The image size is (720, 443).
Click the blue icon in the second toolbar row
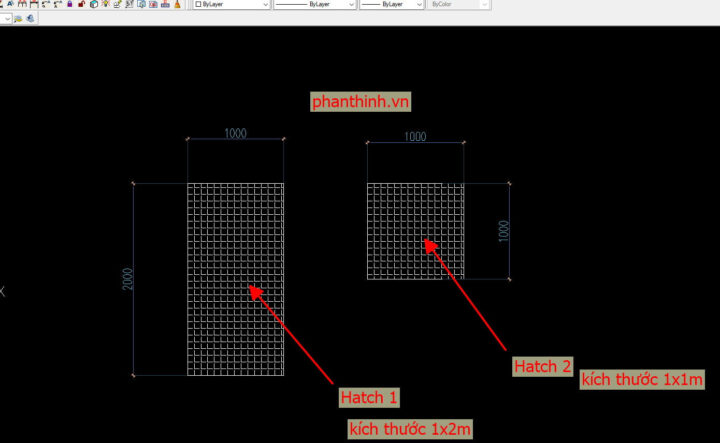click(30, 18)
